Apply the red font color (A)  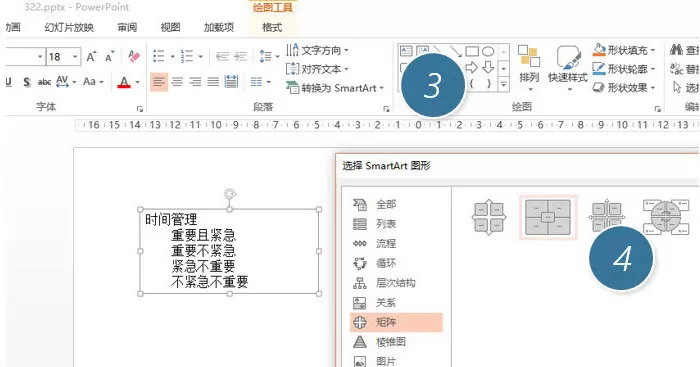coord(124,82)
